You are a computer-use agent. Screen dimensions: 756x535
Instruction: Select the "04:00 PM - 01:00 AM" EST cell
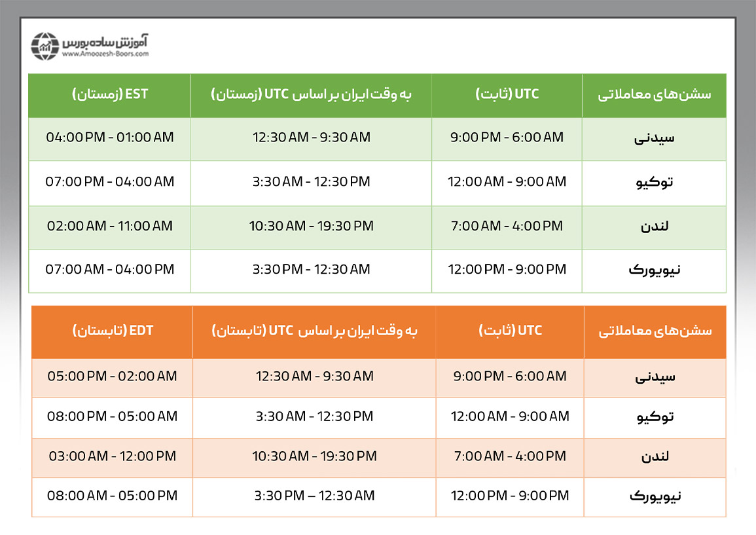pos(110,138)
